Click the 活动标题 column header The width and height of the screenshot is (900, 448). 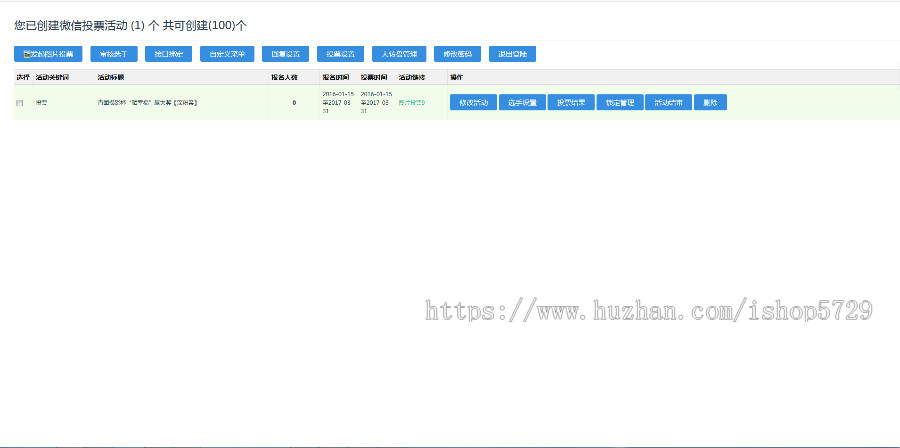pyautogui.click(x=111, y=77)
